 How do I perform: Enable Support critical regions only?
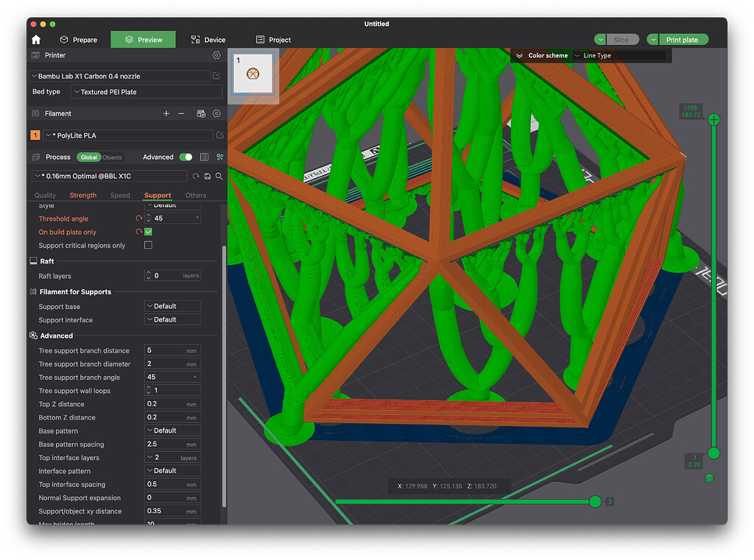[x=149, y=245]
